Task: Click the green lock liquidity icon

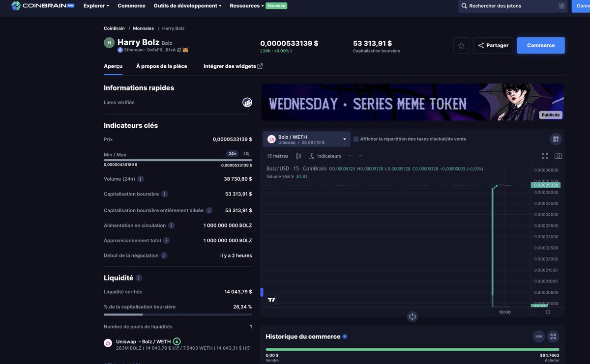Action: (177, 341)
